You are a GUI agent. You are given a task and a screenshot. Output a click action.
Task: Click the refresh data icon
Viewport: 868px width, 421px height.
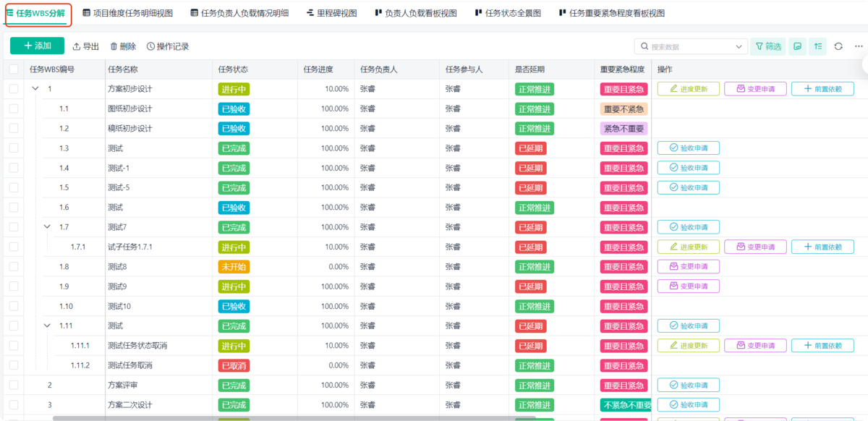tap(838, 46)
